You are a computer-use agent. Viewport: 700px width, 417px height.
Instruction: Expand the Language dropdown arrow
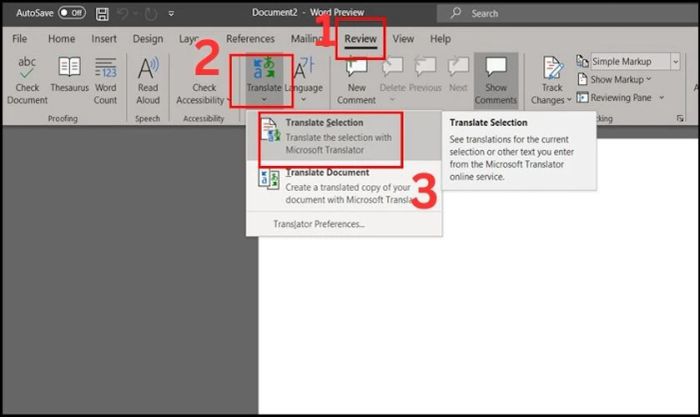pos(304,100)
